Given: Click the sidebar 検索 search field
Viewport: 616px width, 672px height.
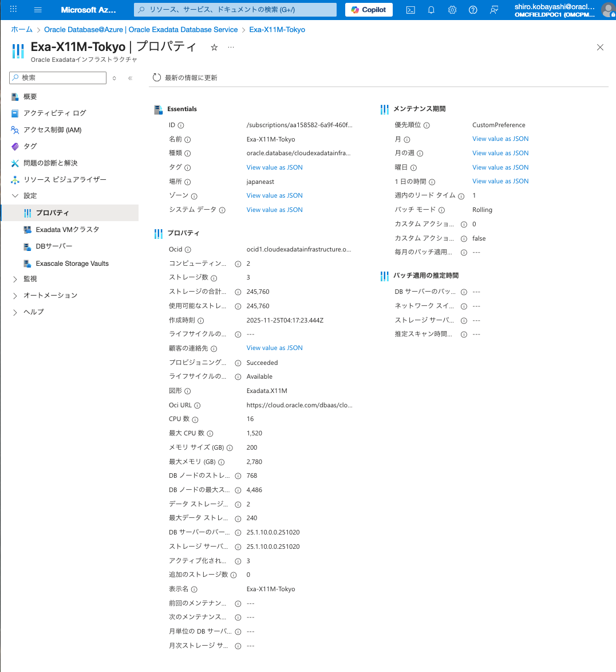Looking at the screenshot, I should tap(57, 77).
